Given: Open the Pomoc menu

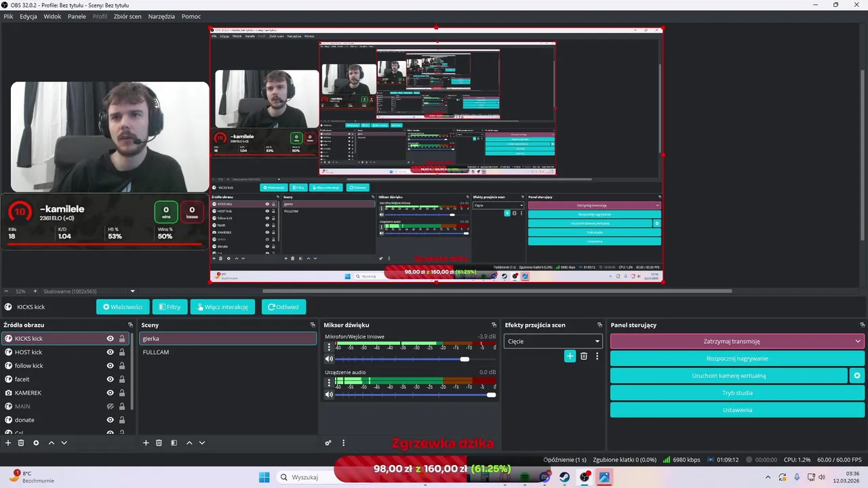Looking at the screenshot, I should coord(191,16).
